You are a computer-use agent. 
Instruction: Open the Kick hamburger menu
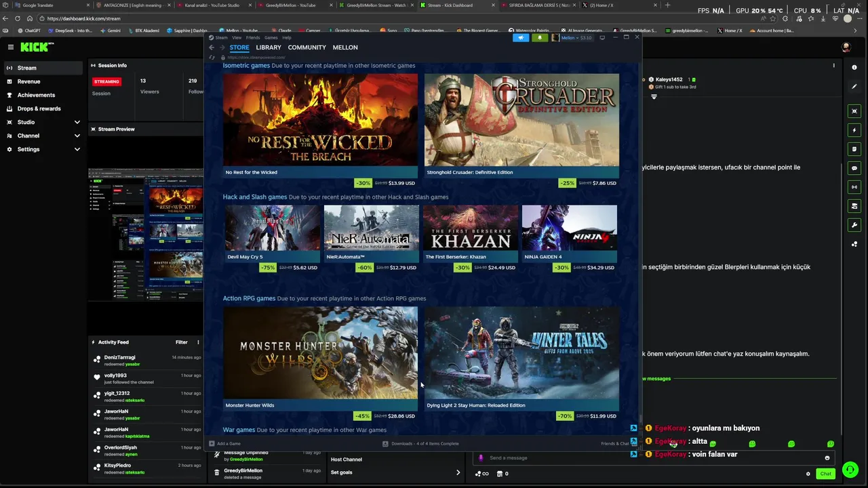coord(11,47)
